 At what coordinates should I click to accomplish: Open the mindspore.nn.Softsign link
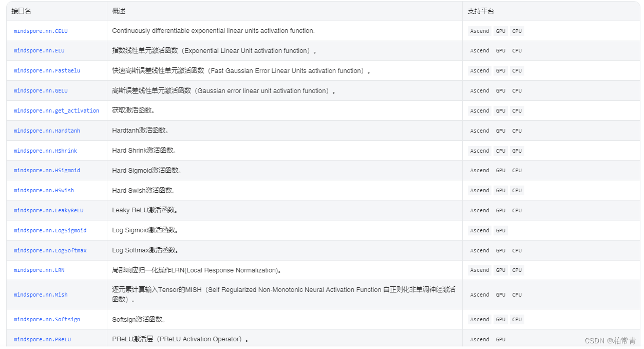point(47,320)
